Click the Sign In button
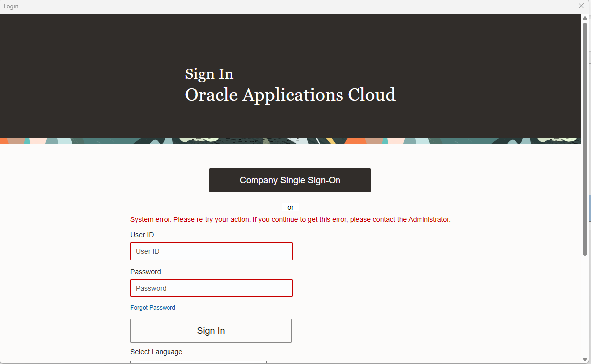The height and width of the screenshot is (364, 591). 211,331
